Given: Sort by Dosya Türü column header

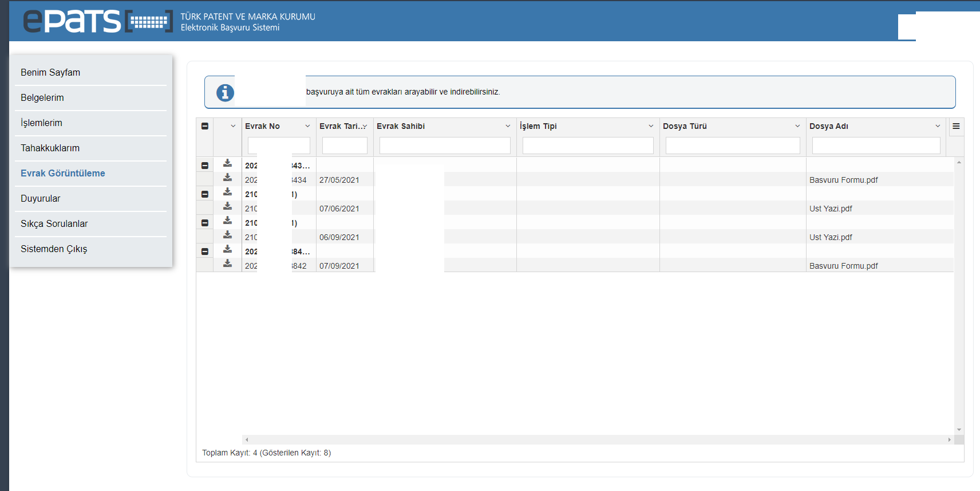Looking at the screenshot, I should pyautogui.click(x=685, y=126).
